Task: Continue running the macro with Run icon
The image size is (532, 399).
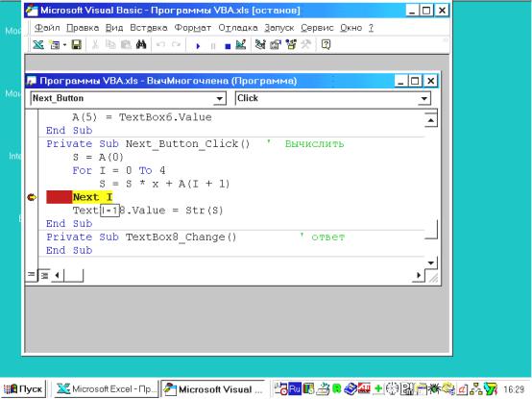Action: coord(198,45)
